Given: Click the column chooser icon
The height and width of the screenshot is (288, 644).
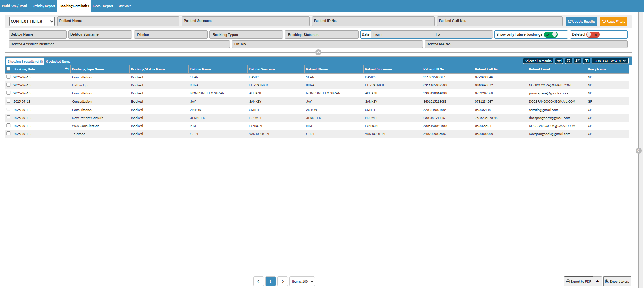Looking at the screenshot, I should pos(586,61).
